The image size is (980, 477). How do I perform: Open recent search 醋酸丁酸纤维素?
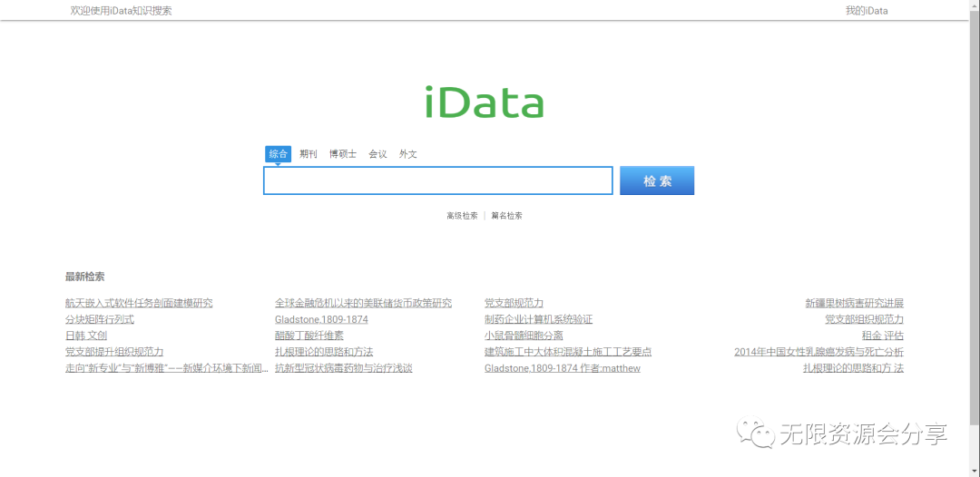pos(309,336)
